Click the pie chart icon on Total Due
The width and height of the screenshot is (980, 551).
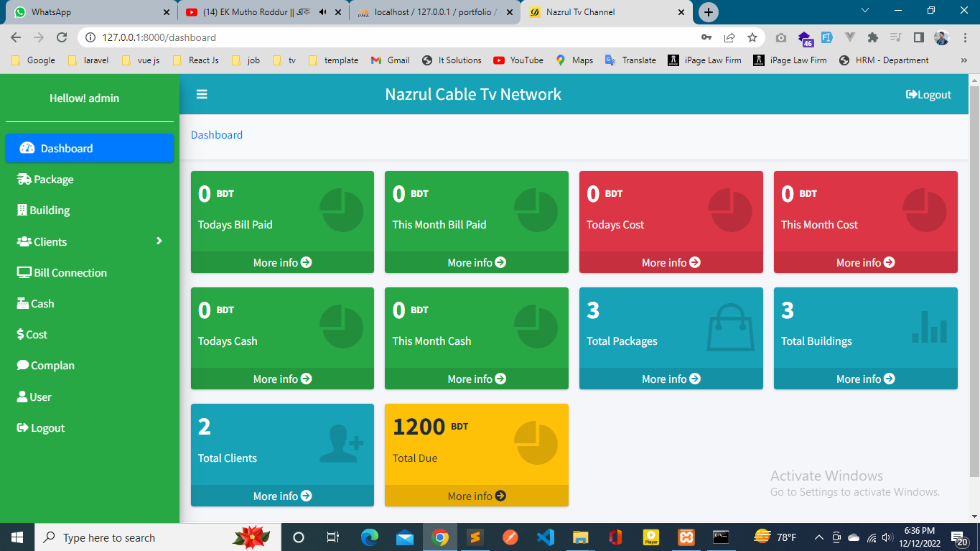(536, 443)
